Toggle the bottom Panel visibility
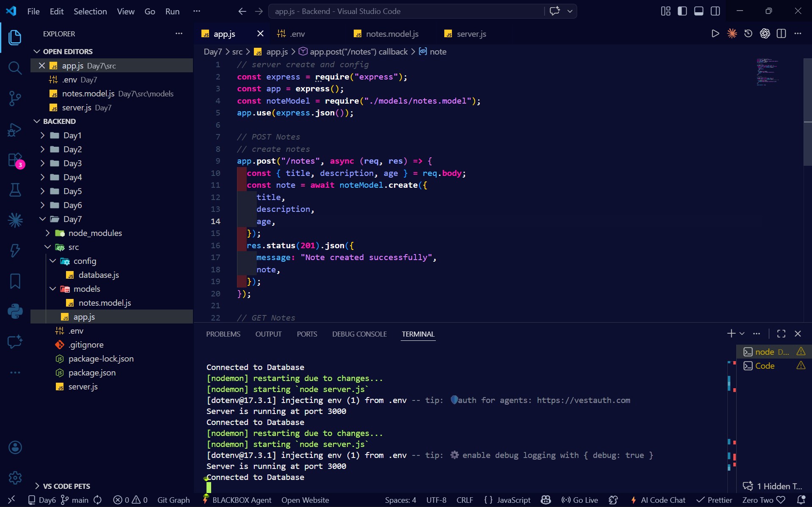812x507 pixels. pos(699,11)
